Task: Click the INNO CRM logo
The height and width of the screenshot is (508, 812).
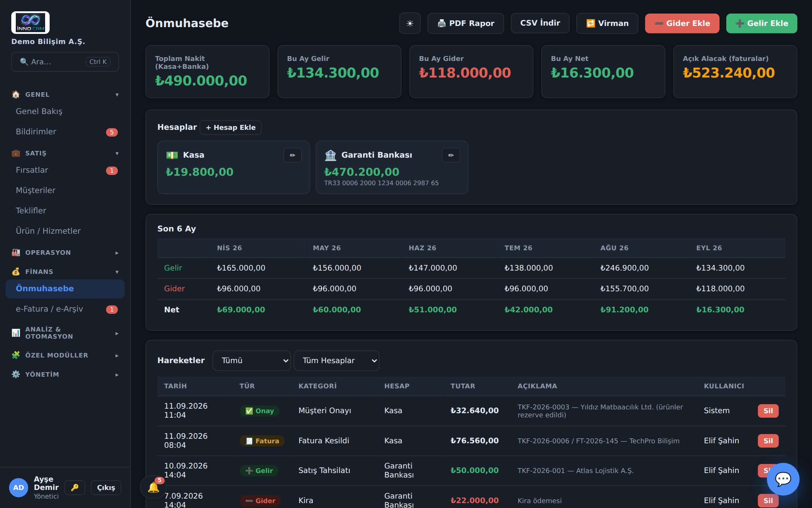Action: tap(30, 23)
